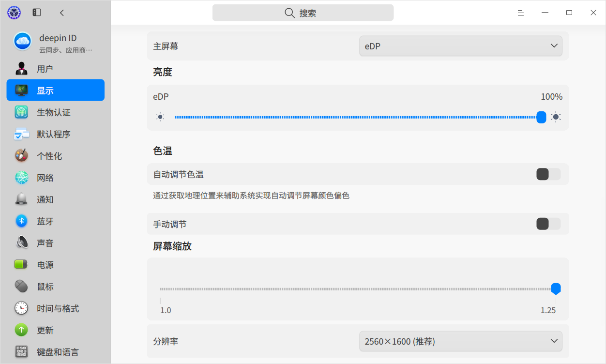Click the 1.0 scale label
Viewport: 606px width, 364px height.
pos(166,310)
